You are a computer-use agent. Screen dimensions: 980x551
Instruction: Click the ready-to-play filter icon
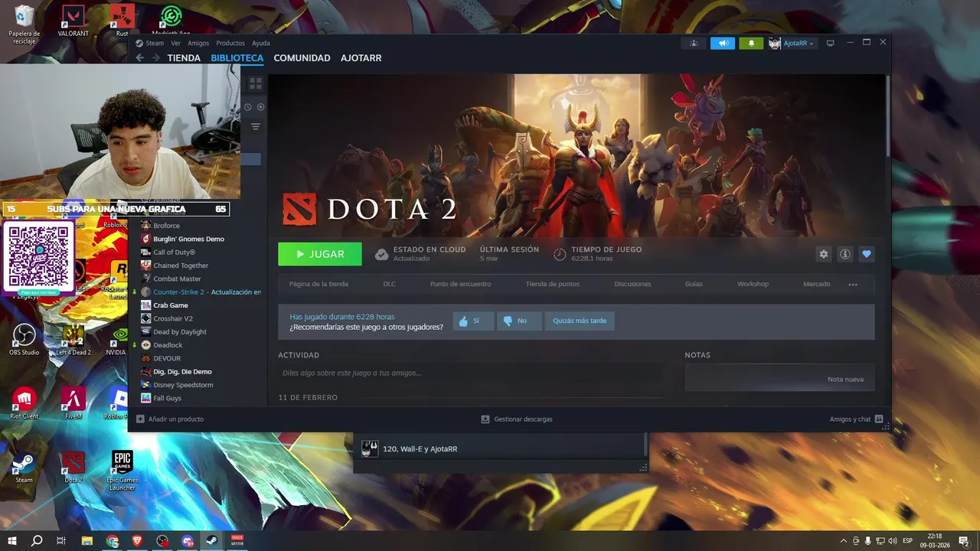pos(260,107)
